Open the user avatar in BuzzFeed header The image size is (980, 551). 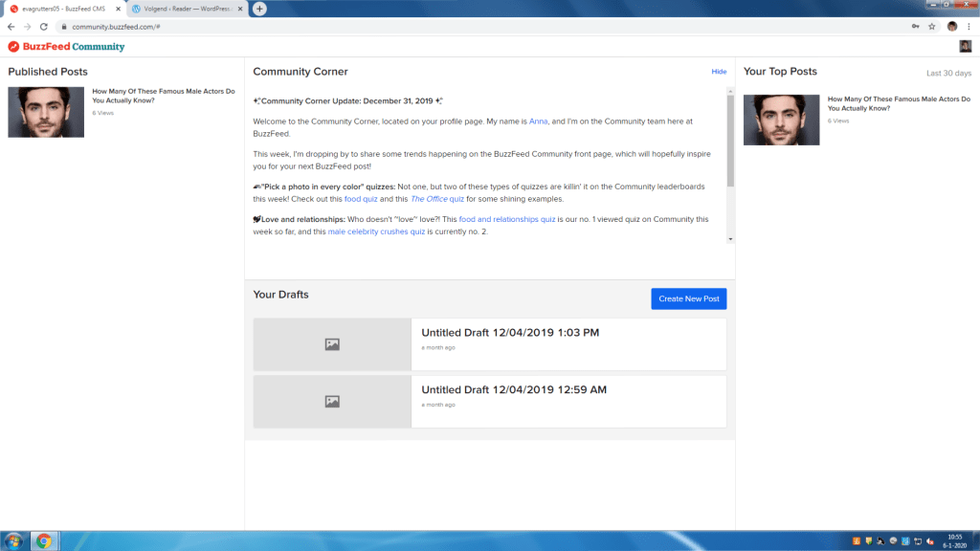point(965,46)
